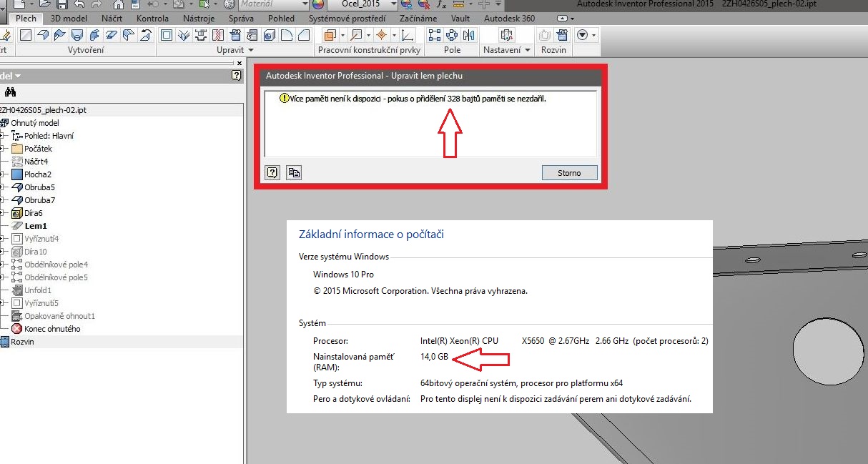Select the Punch Tool icon in Upravit
The width and height of the screenshot is (868, 464).
pyautogui.click(x=201, y=35)
